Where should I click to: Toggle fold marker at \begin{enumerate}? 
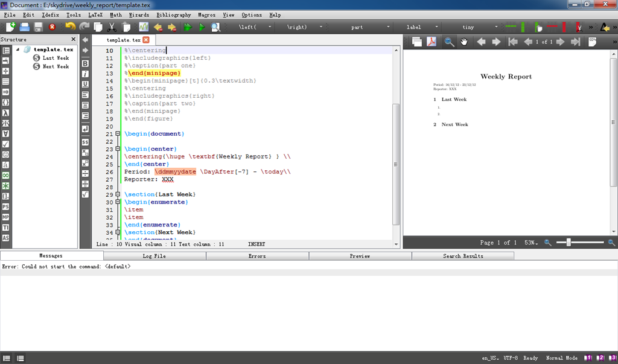118,202
